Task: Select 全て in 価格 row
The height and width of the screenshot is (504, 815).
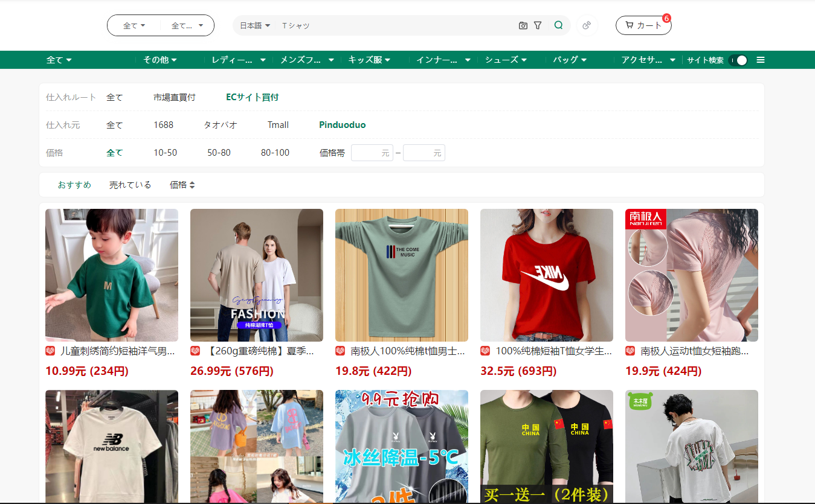Action: pyautogui.click(x=115, y=153)
